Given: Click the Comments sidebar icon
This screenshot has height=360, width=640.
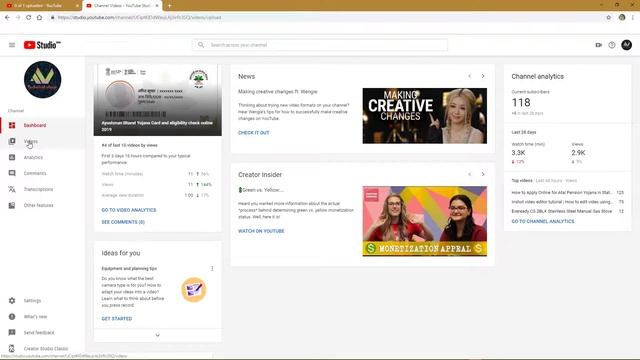Looking at the screenshot, I should 12,173.
